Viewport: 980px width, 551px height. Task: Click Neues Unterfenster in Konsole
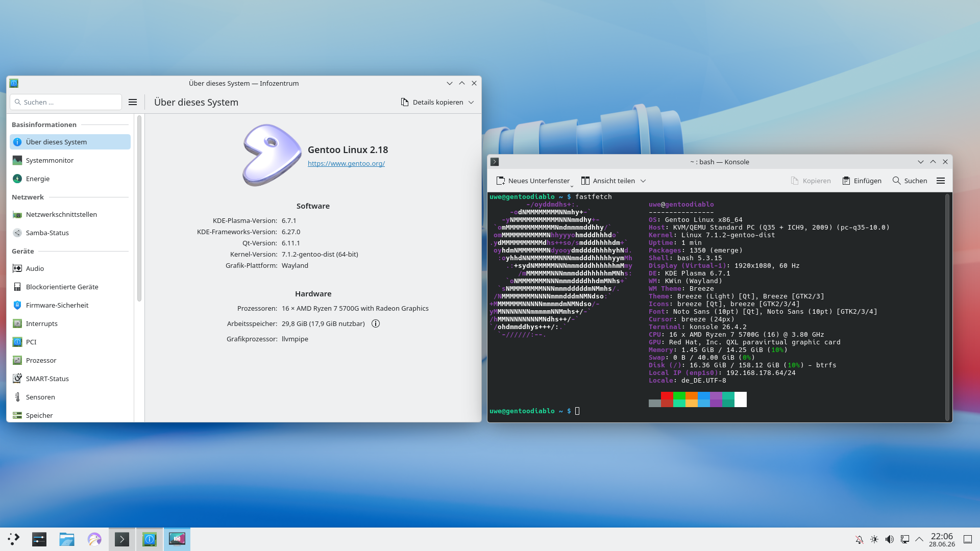coord(533,181)
